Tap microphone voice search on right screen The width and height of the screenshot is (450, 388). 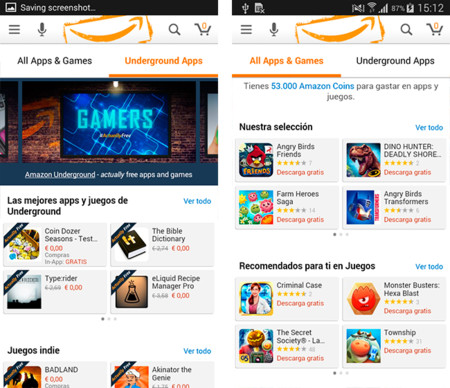click(x=274, y=30)
